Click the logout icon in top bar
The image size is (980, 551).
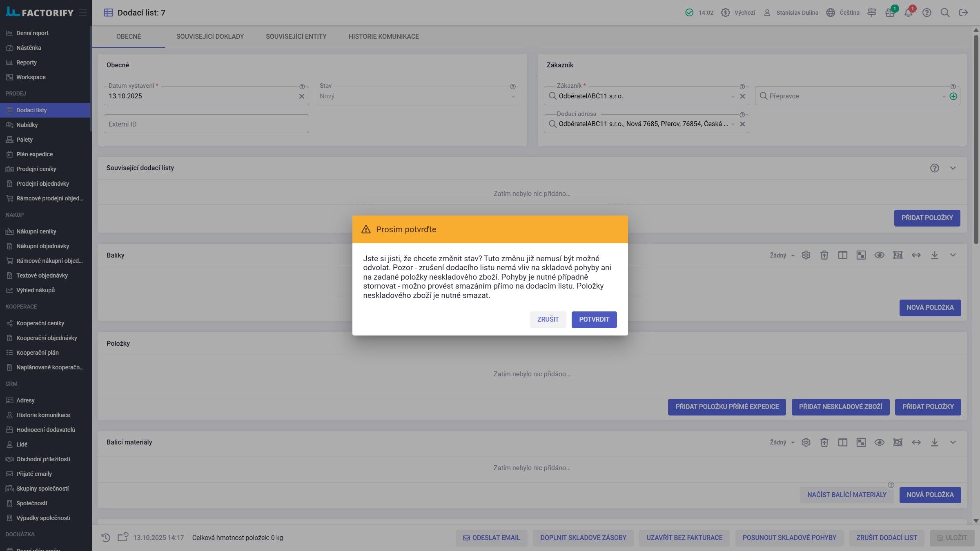963,13
